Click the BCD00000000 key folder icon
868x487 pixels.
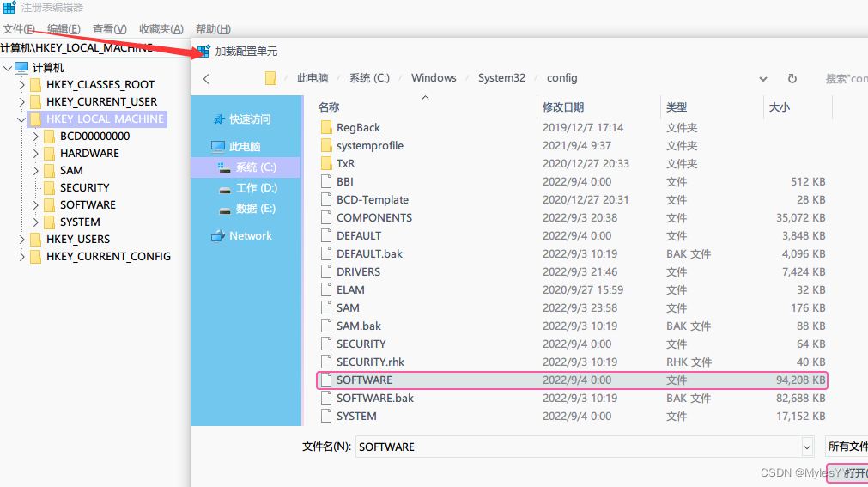(x=49, y=137)
